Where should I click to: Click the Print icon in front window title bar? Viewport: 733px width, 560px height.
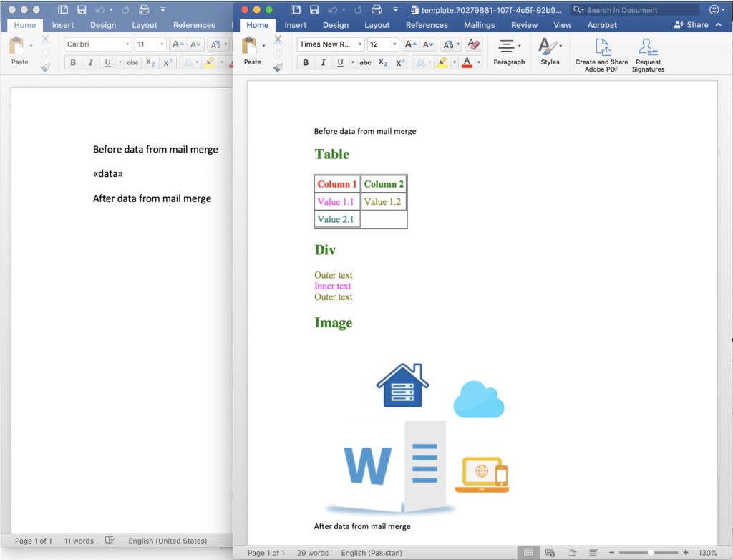tap(377, 10)
